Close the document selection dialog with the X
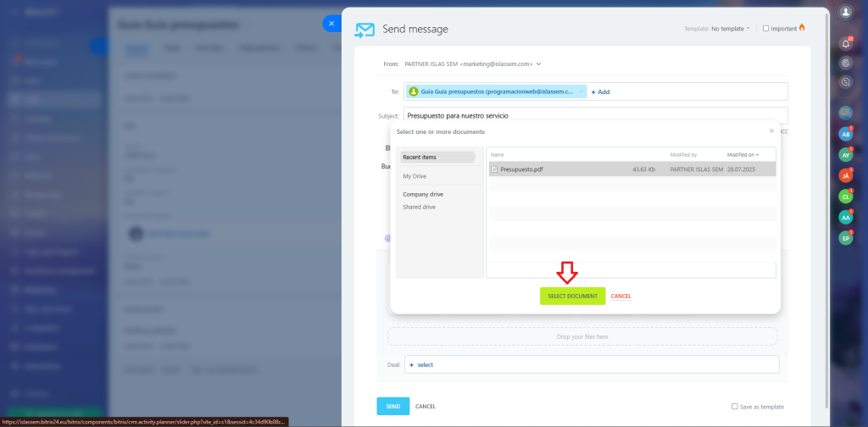868x427 pixels. pos(771,131)
